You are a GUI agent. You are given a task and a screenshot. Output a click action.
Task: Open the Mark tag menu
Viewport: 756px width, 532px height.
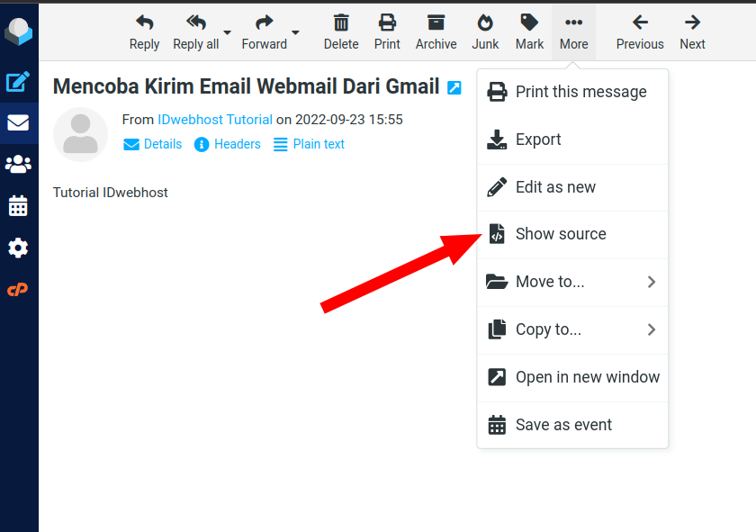[529, 32]
